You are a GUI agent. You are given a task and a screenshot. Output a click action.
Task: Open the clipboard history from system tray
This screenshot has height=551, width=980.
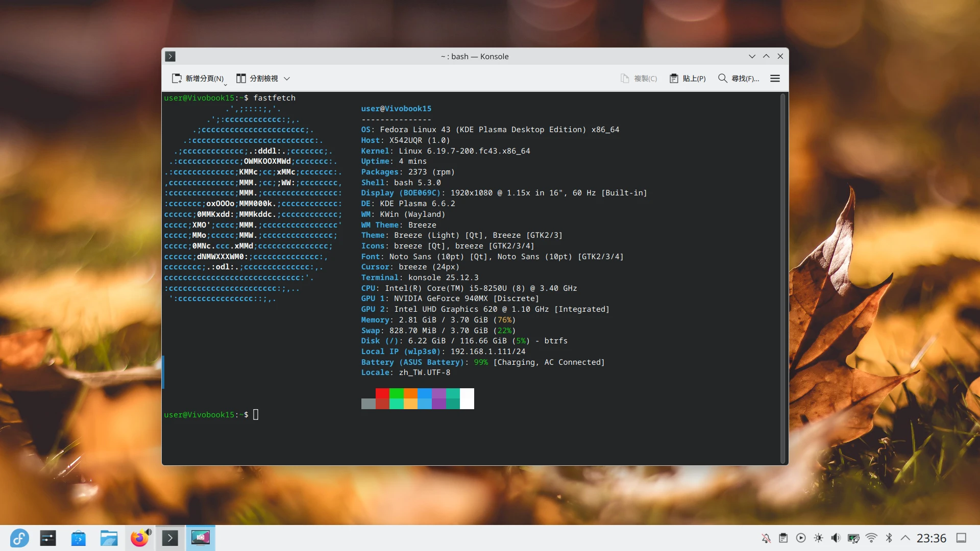click(x=783, y=538)
